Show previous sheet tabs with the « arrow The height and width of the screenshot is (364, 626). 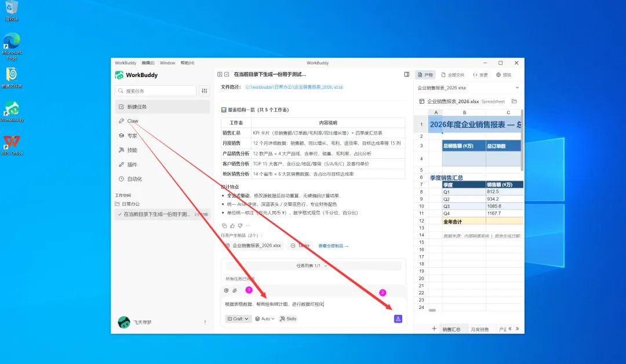tap(510, 329)
